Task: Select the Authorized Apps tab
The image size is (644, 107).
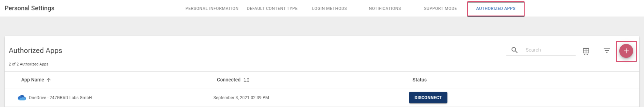Action: 495,9
